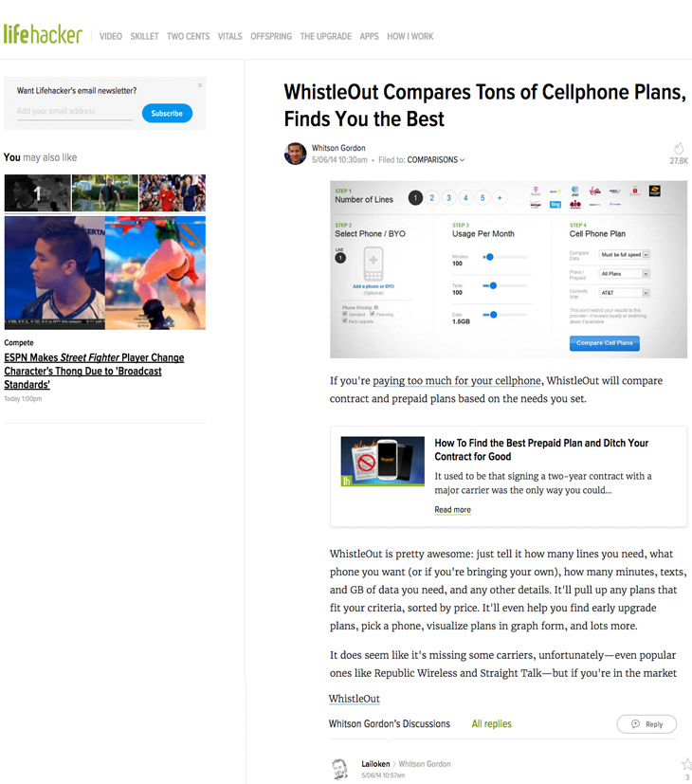Viewport: 692px width, 784px height.
Task: Click the flame popularity icon
Action: point(679,149)
